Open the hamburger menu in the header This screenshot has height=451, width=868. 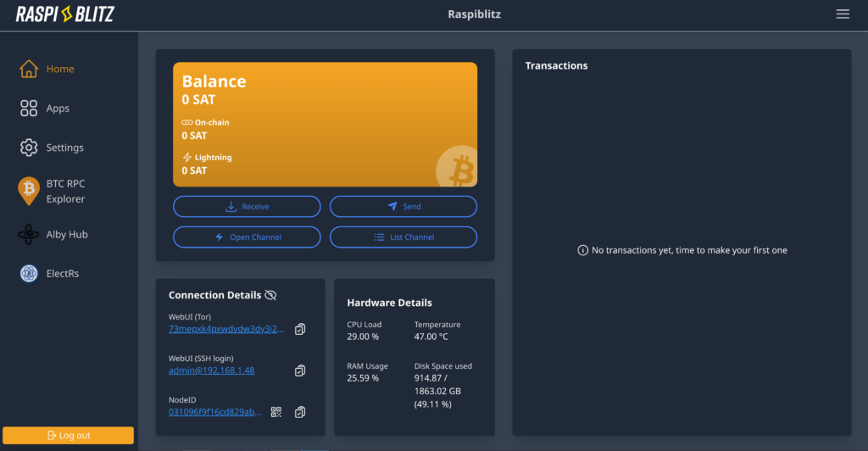point(843,14)
